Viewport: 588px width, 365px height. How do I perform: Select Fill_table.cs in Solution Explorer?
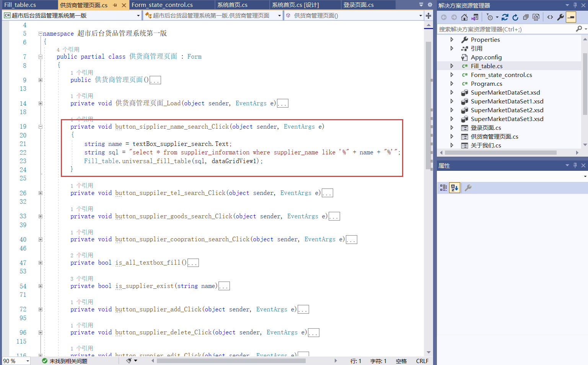tap(486, 66)
